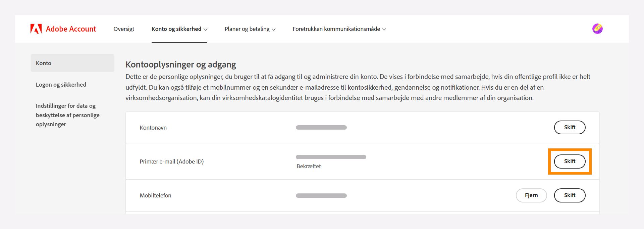Screen dimensions: 644x229
Task: Change the primary email with highlighted Skift button
Action: (570, 161)
